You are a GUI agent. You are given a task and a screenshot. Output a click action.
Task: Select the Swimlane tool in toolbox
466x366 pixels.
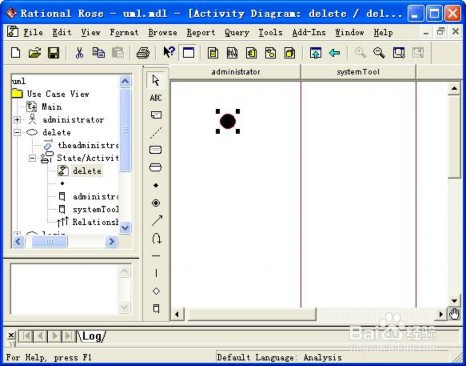coord(156,308)
